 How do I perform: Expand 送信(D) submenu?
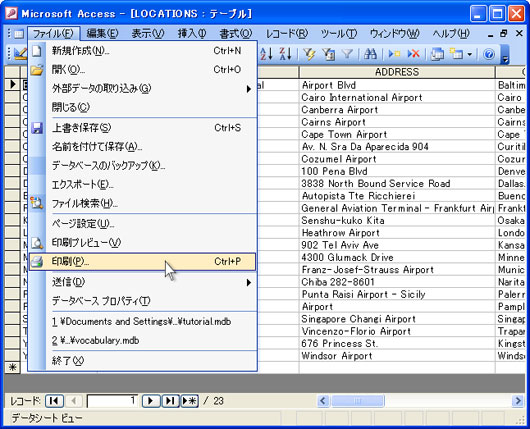(142, 282)
